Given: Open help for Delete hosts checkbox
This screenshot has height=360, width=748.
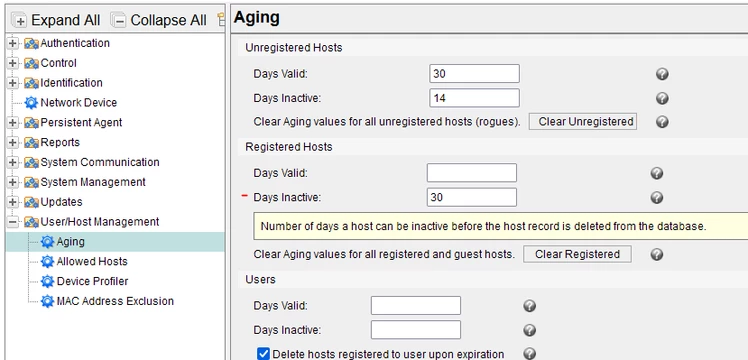Looking at the screenshot, I should (x=530, y=354).
